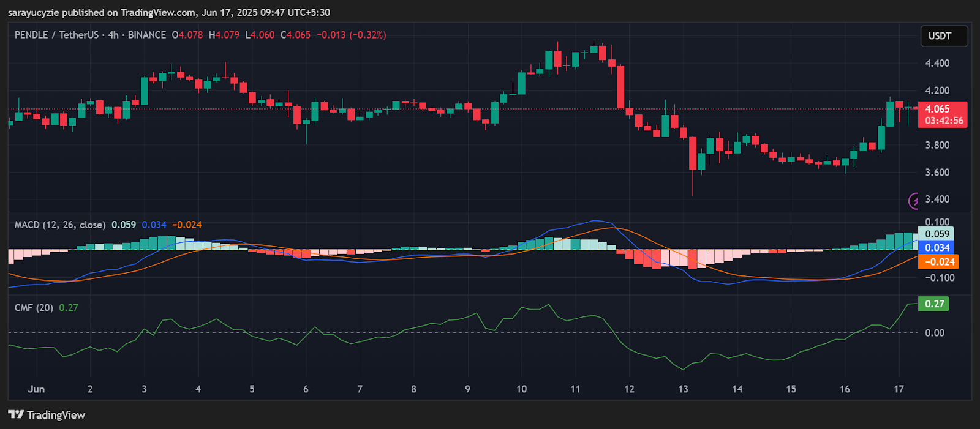The width and height of the screenshot is (980, 429).
Task: Open the USDT currency selector
Action: (943, 36)
